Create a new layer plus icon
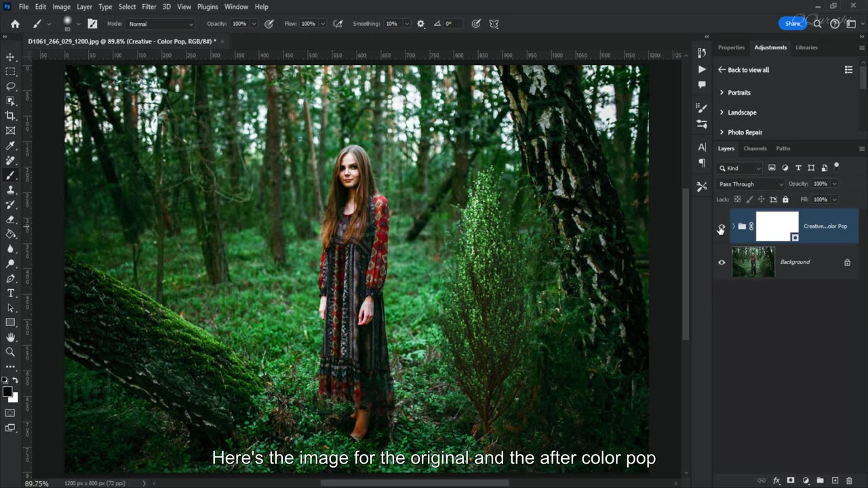The width and height of the screenshot is (868, 488). click(835, 481)
